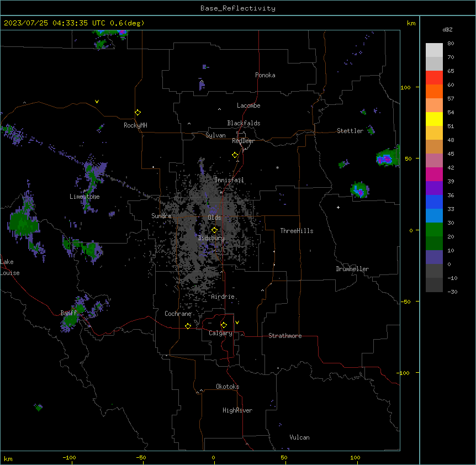Click the Base_Reflectivity title

click(238, 8)
